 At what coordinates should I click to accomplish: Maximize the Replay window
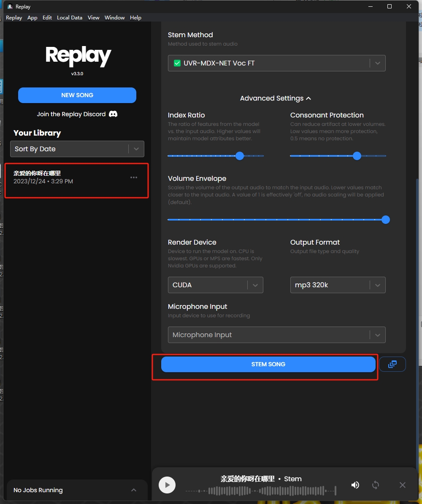(389, 6)
